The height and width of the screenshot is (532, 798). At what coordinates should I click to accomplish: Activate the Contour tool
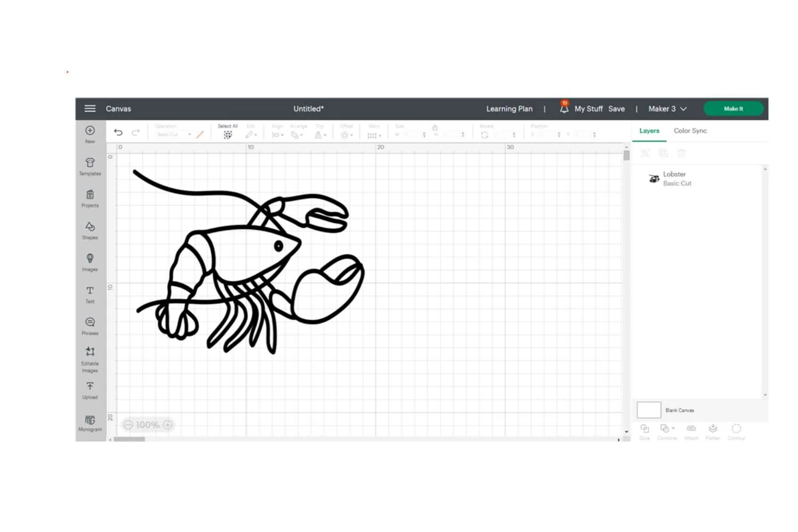[737, 430]
